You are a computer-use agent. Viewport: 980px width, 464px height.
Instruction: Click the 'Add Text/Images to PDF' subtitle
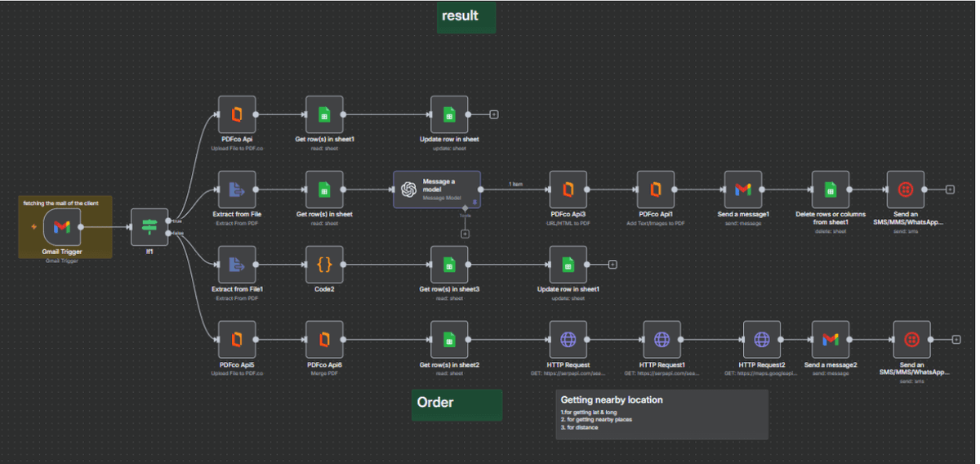click(655, 223)
